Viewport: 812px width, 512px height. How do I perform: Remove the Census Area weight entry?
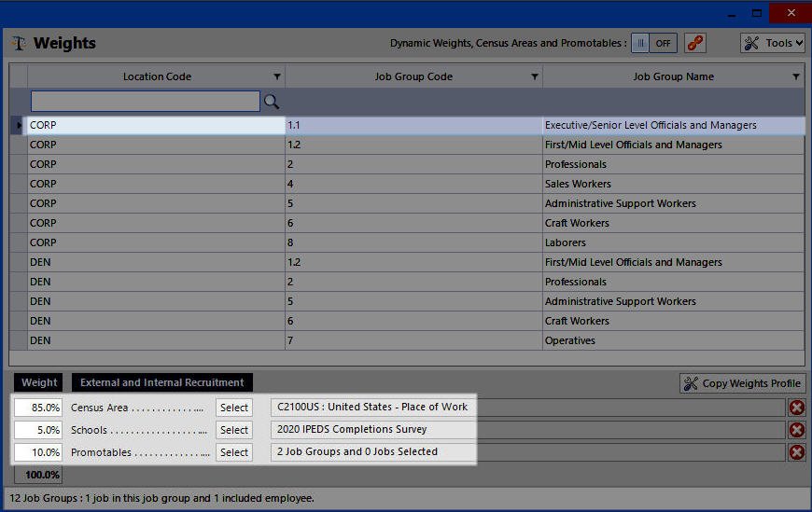(x=796, y=408)
